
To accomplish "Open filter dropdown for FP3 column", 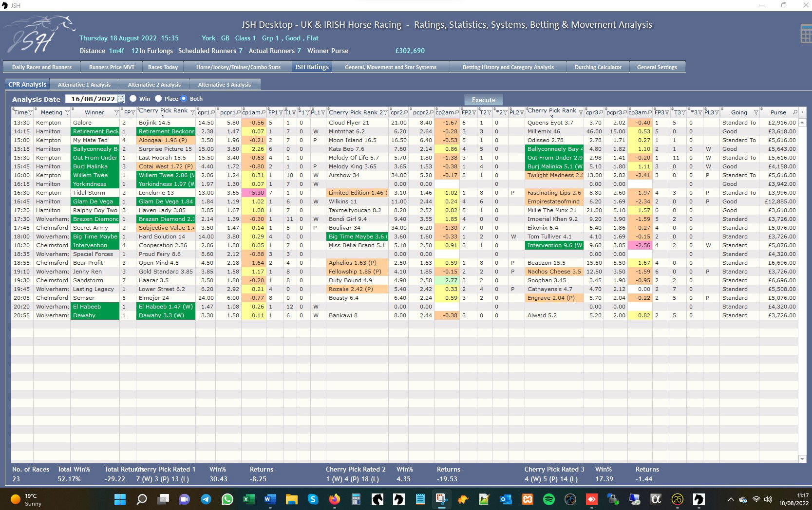I will coord(667,112).
